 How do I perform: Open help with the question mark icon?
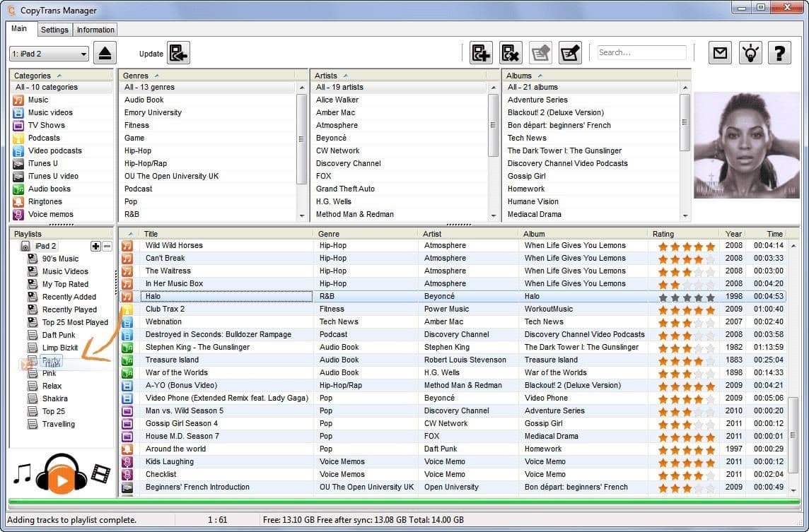pos(779,53)
